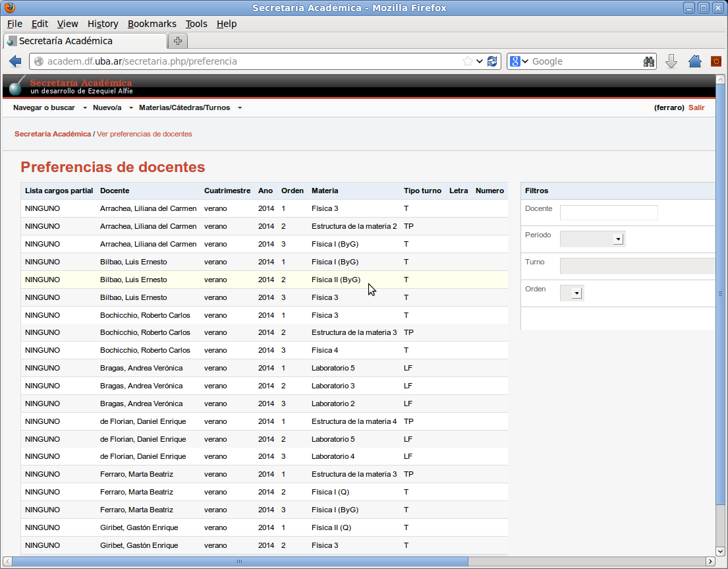
Task: Click the horizontal scrollbar right arrow
Action: pos(710,561)
